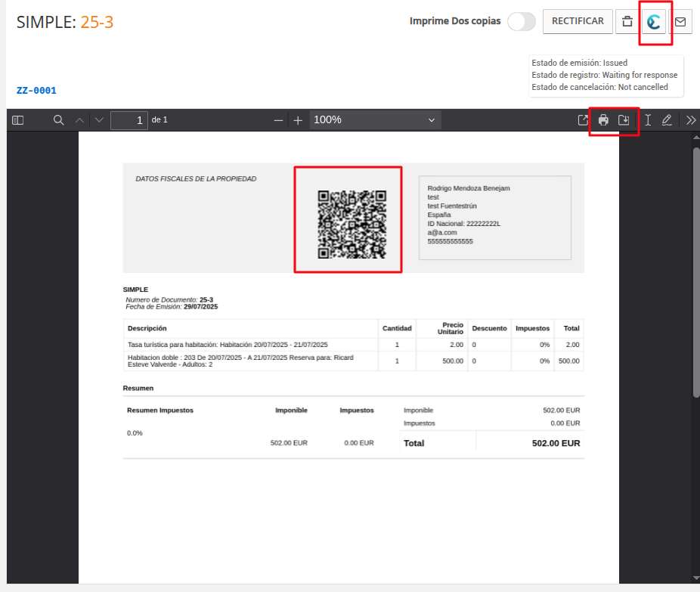Click 'Estado de emisión: Issued' text
This screenshot has width=700, height=592.
coord(580,63)
